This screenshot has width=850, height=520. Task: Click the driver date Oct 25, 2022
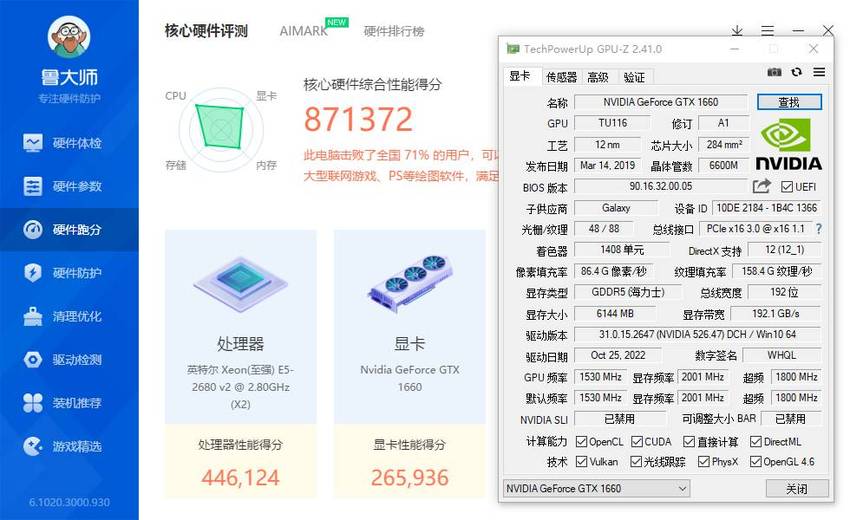[x=618, y=355]
